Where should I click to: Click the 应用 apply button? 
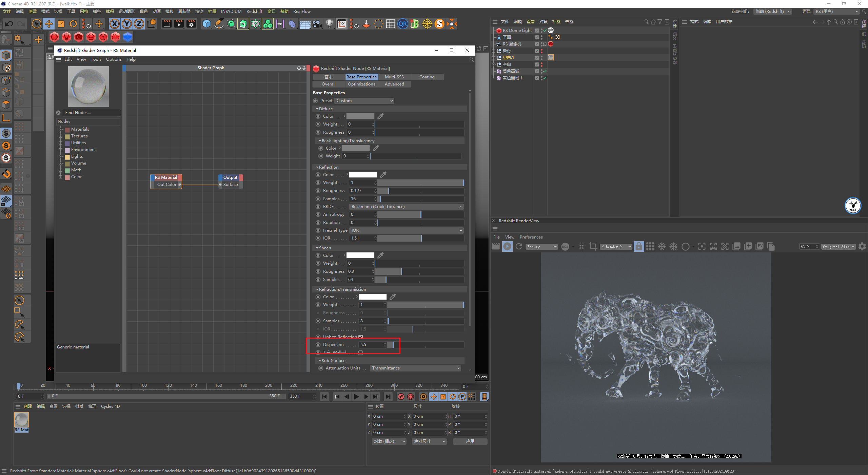coord(470,441)
